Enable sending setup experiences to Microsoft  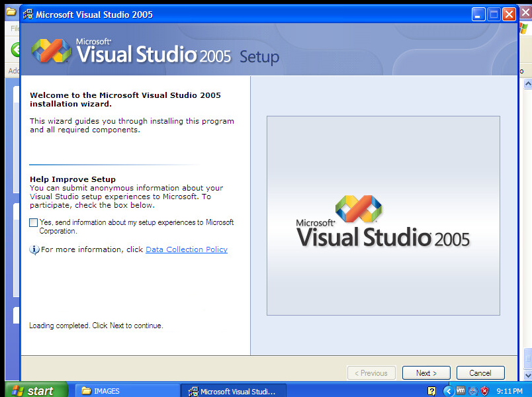(33, 222)
